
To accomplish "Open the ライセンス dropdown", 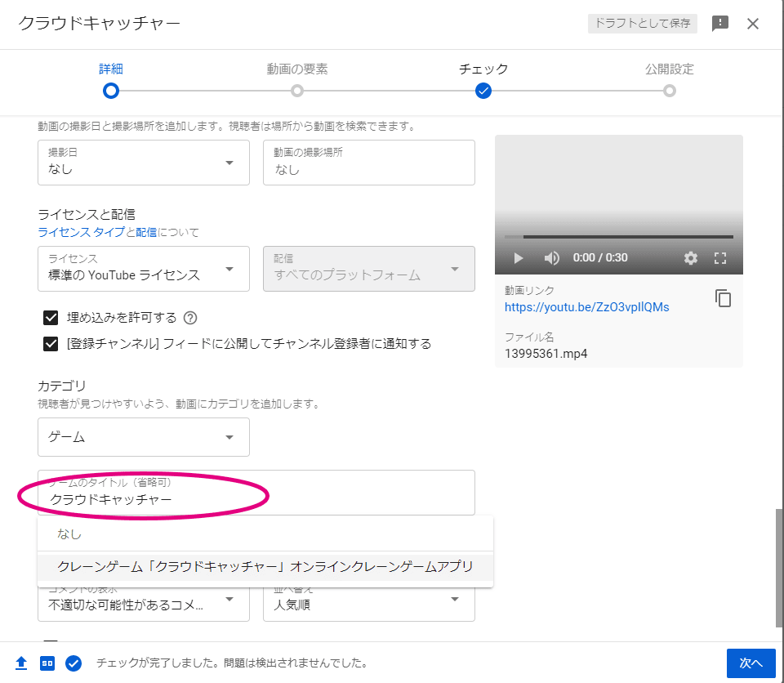I will (144, 269).
